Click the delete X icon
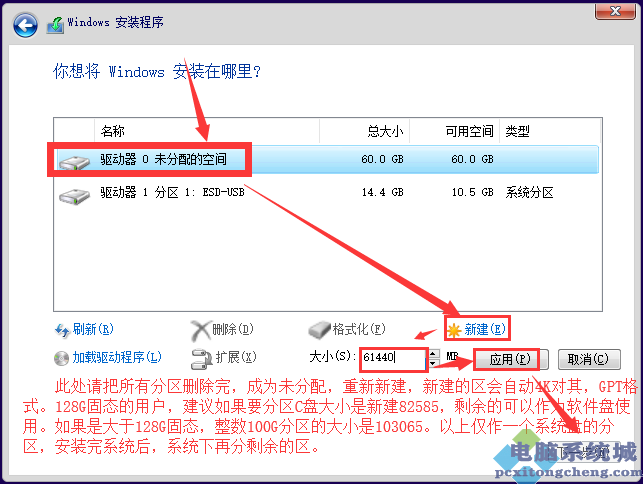 point(201,331)
